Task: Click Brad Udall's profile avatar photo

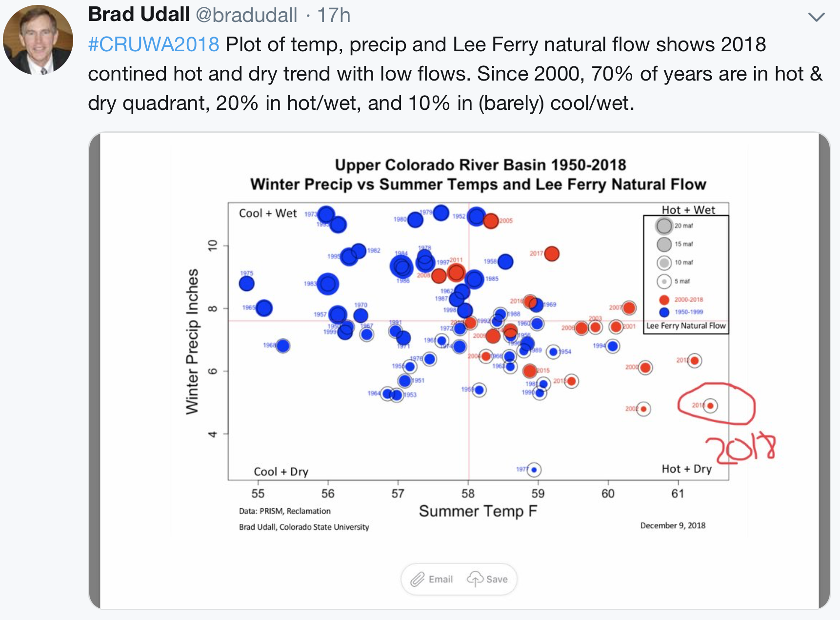Action: (38, 40)
